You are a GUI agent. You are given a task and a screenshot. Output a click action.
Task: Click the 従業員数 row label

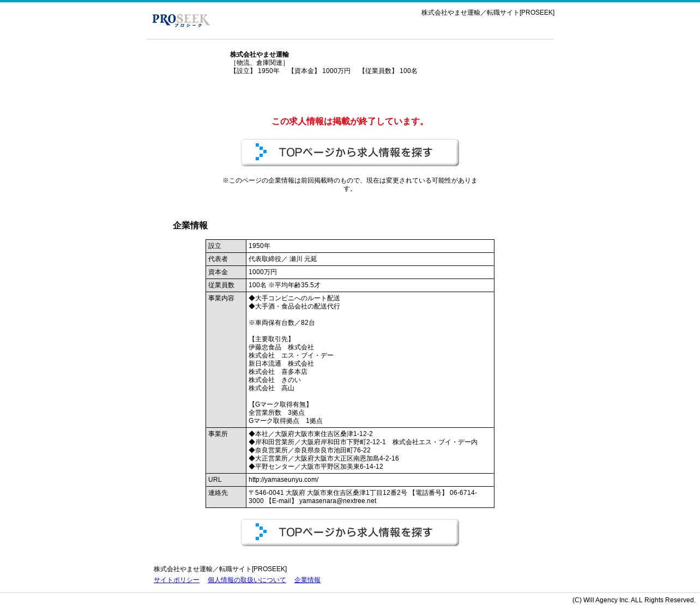226,286
